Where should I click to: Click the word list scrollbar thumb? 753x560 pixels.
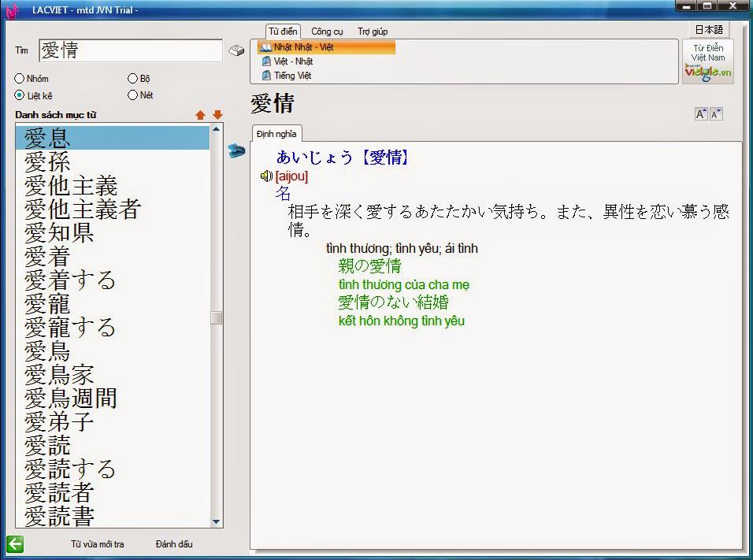pyautogui.click(x=216, y=317)
